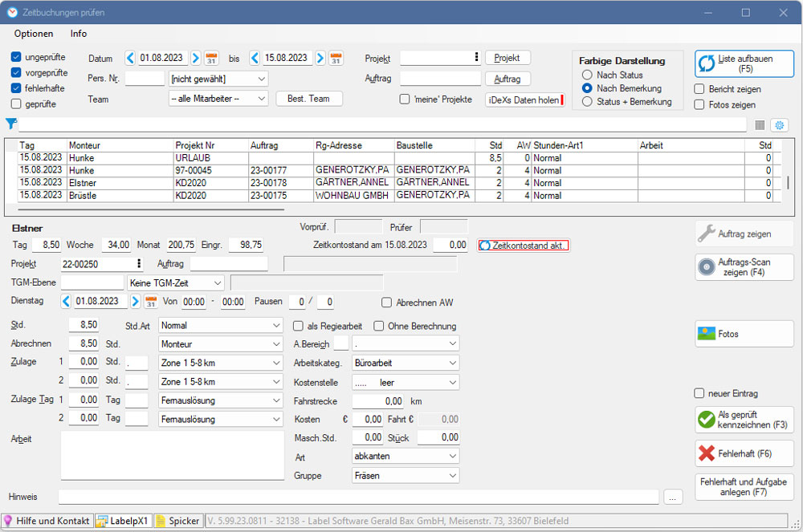This screenshot has width=803, height=532.
Task: Open Arbeitskateg. dropdown showing Büroarbeit
Action: click(x=405, y=363)
